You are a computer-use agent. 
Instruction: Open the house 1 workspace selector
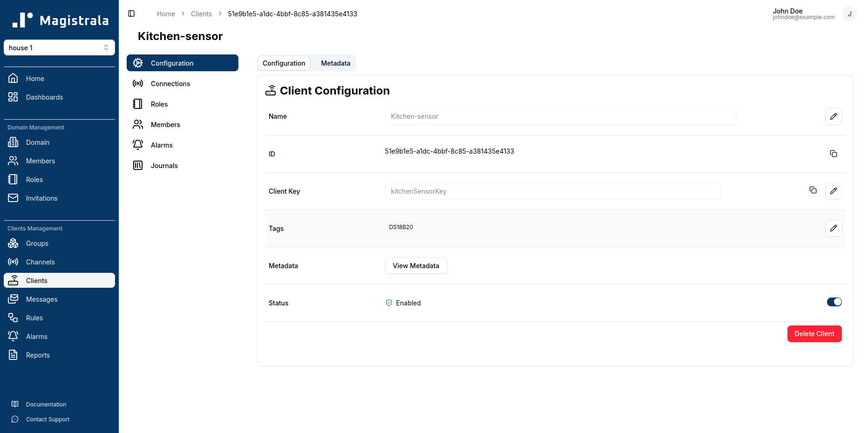[59, 47]
